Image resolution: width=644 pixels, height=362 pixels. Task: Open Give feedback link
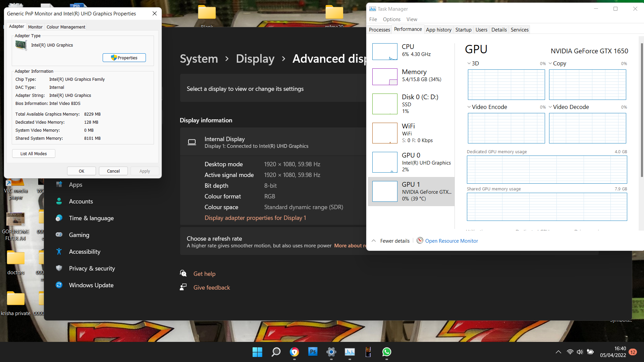[212, 288]
